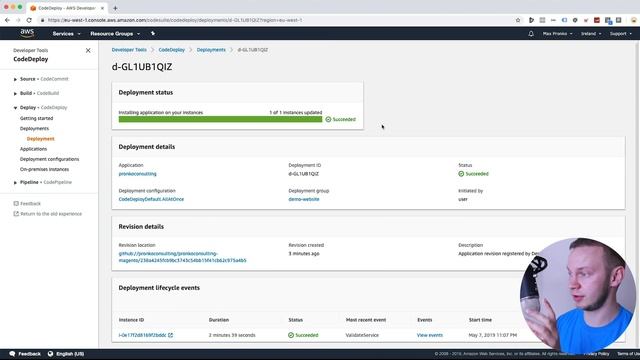Go to Deployments breadcrumb
The image size is (640, 360).
tap(211, 50)
